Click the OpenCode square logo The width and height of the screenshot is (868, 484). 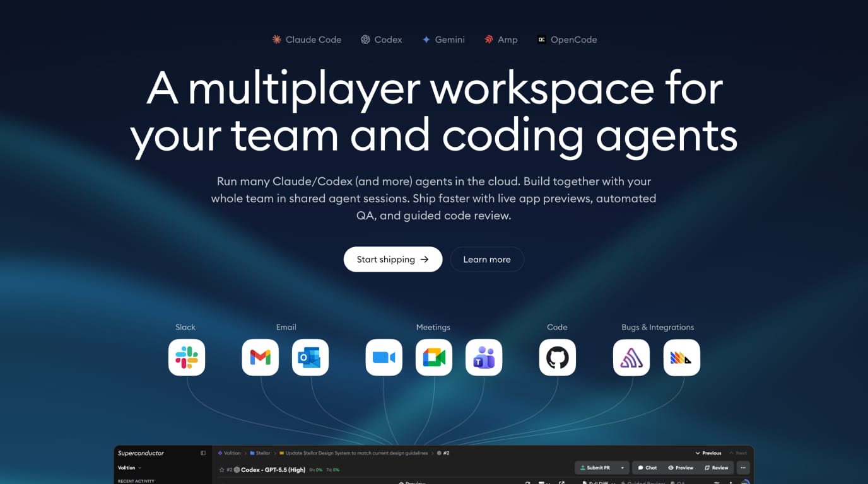(541, 39)
